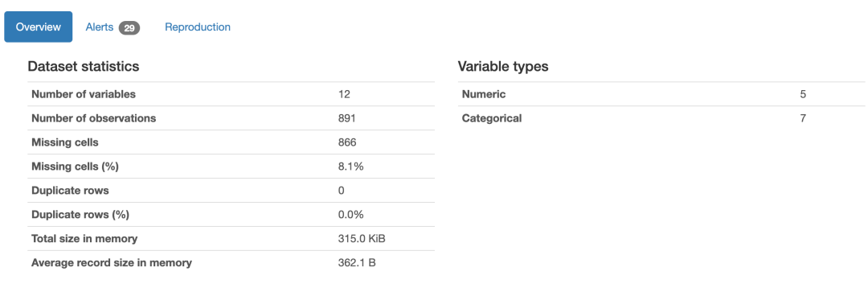Click the Duplicate rows label
Screen dimensions: 868x292
[70, 191]
